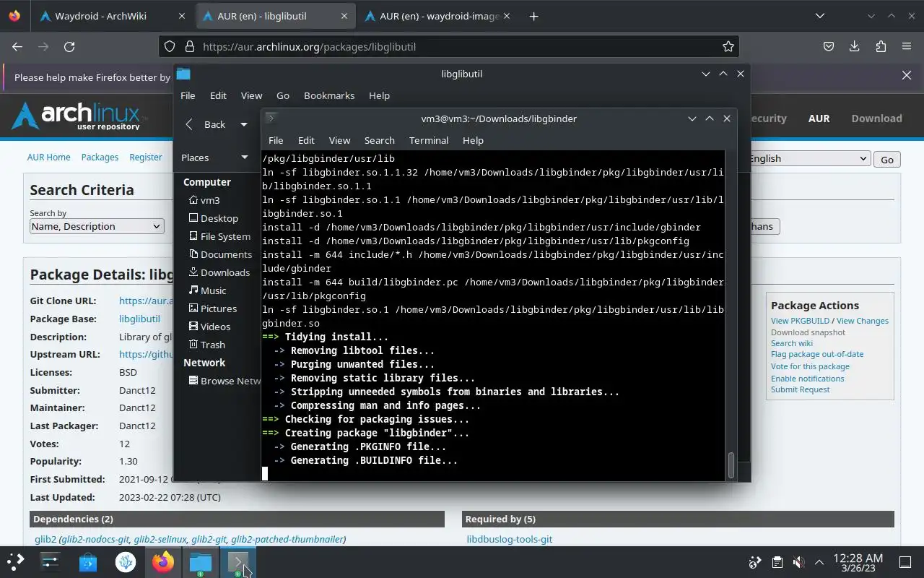Click Vote for this package link

point(810,366)
